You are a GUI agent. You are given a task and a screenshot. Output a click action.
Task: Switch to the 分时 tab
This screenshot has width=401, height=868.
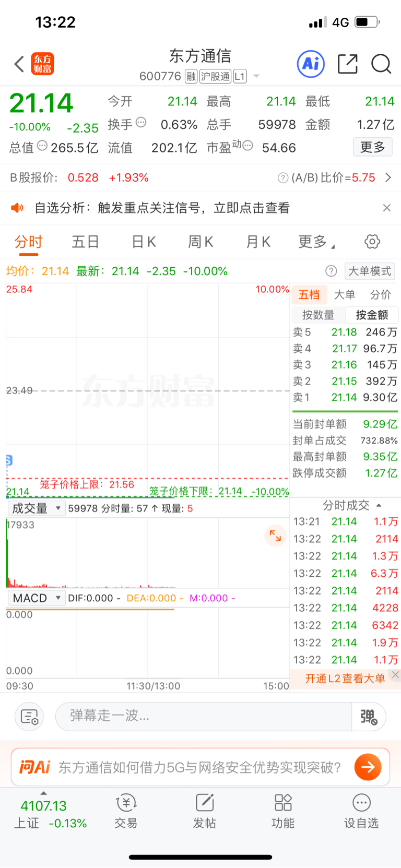pyautogui.click(x=29, y=242)
